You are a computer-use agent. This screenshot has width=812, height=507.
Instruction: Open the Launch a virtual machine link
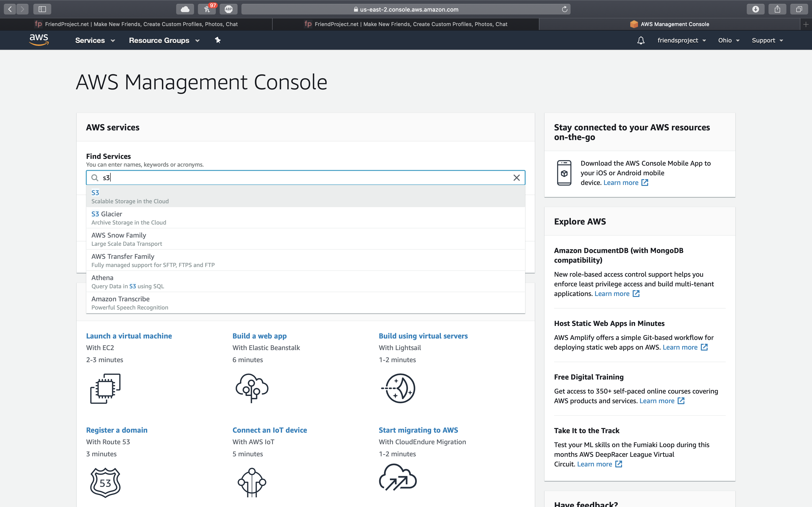(x=129, y=336)
